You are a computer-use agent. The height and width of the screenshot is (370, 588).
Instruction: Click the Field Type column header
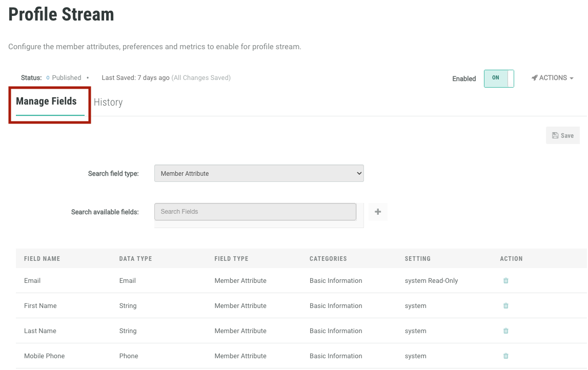[231, 259]
